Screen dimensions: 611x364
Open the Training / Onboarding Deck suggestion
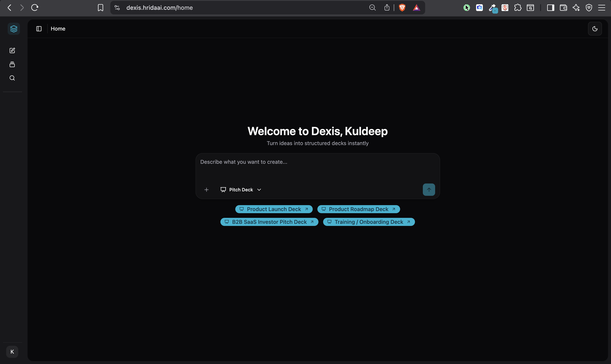click(x=369, y=222)
